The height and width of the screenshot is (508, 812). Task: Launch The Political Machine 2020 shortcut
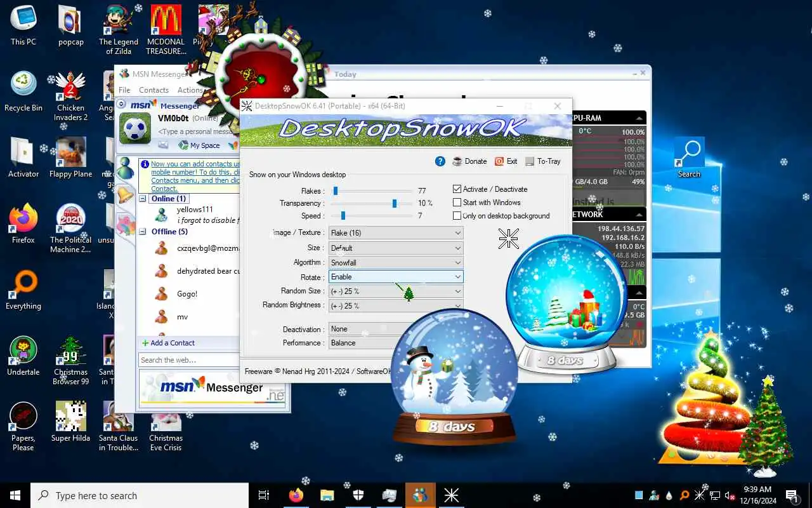point(71,228)
